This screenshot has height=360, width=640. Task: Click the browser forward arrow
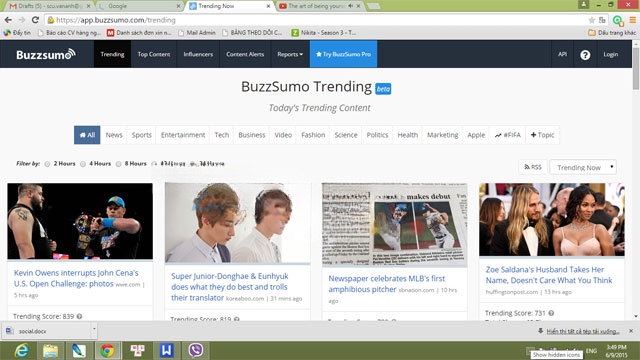point(22,20)
